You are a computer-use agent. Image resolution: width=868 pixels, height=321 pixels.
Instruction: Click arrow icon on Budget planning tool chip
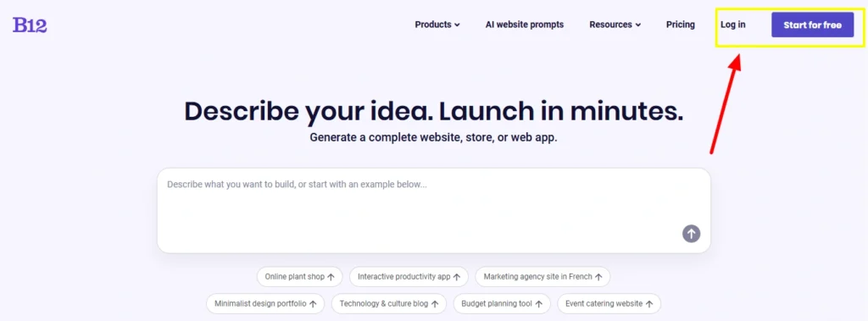[x=538, y=304]
